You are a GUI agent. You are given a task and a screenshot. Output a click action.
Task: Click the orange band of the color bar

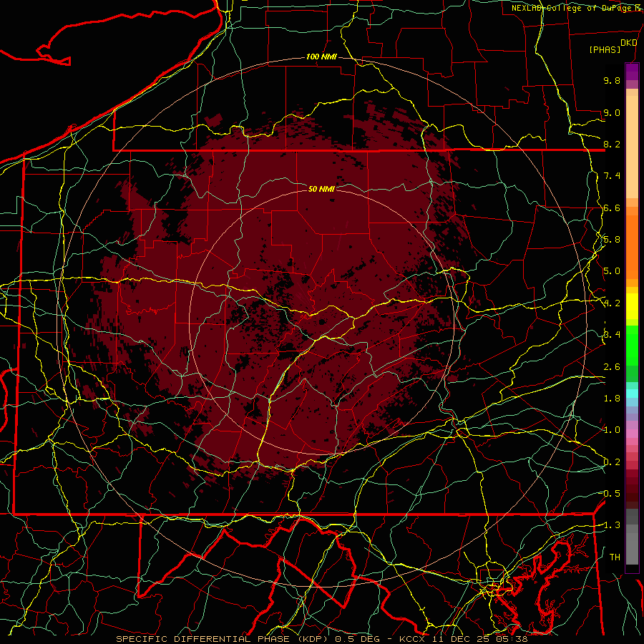(x=632, y=246)
